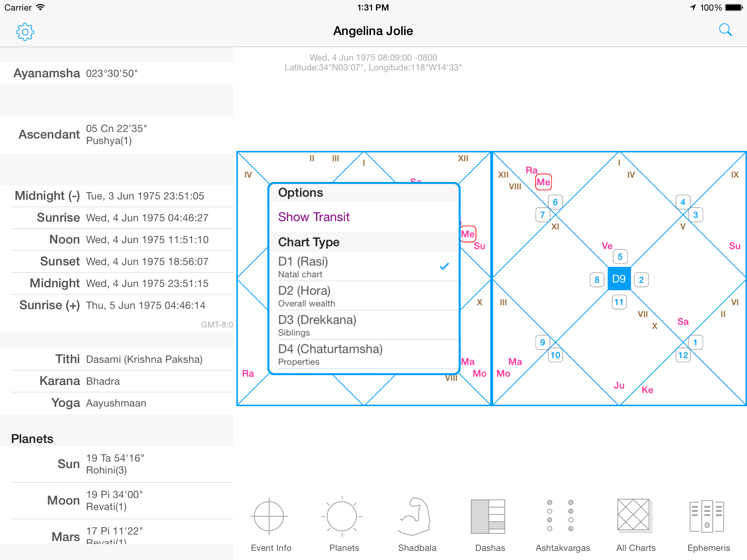747x560 pixels.
Task: Tap Ra planet in D9 chart
Action: pyautogui.click(x=531, y=170)
